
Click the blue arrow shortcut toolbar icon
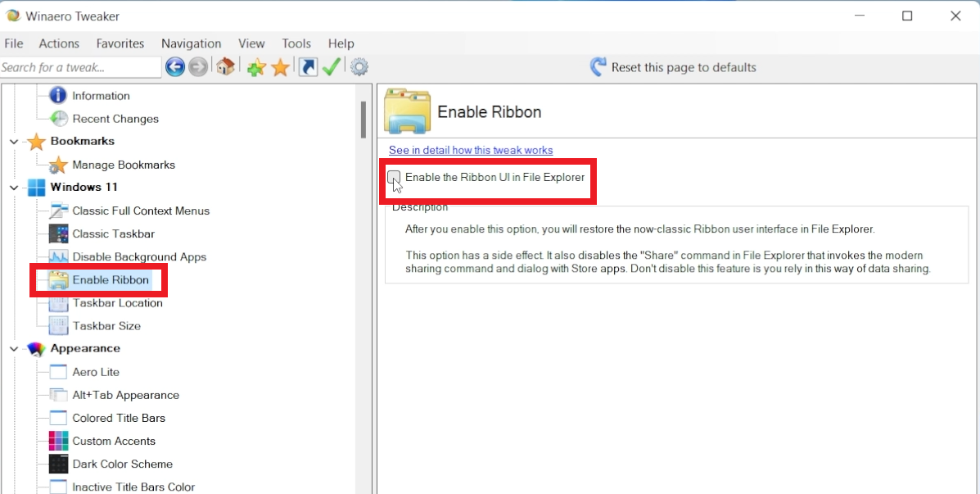point(307,66)
